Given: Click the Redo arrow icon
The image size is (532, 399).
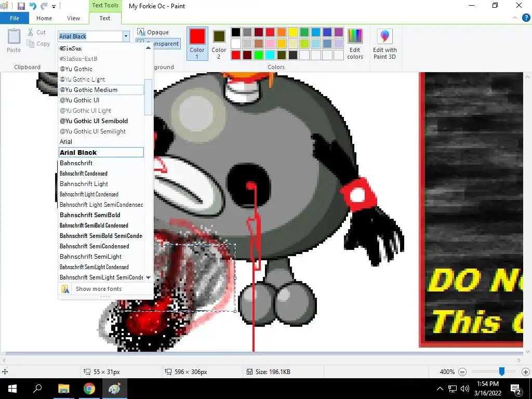Looking at the screenshot, I should click(x=44, y=6).
